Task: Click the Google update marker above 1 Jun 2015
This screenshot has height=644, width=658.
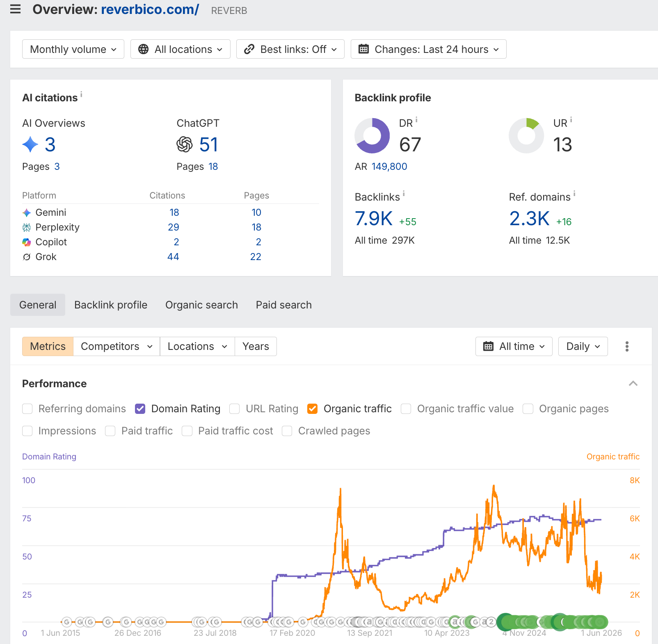Action: [67, 622]
